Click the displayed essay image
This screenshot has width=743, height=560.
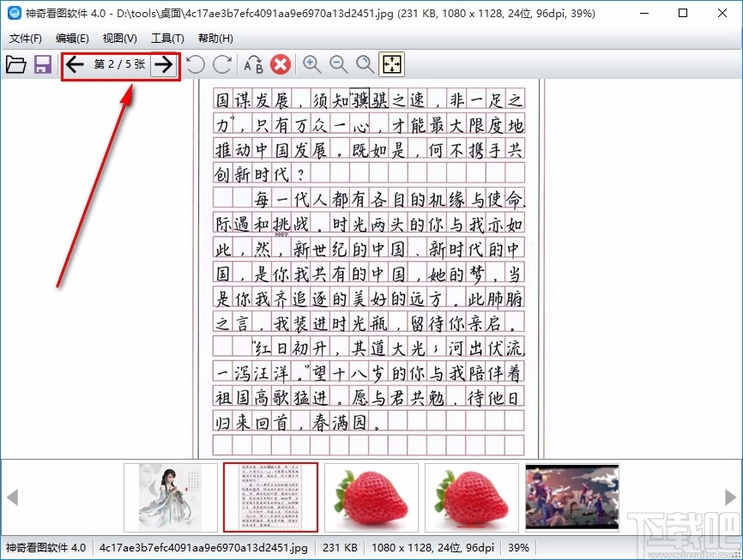coord(369,268)
